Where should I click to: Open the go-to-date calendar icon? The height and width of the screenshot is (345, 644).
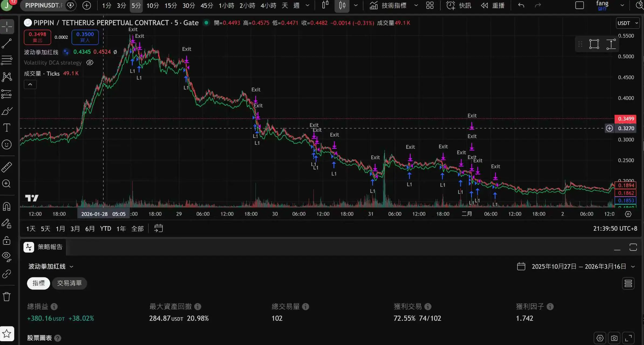[158, 229]
